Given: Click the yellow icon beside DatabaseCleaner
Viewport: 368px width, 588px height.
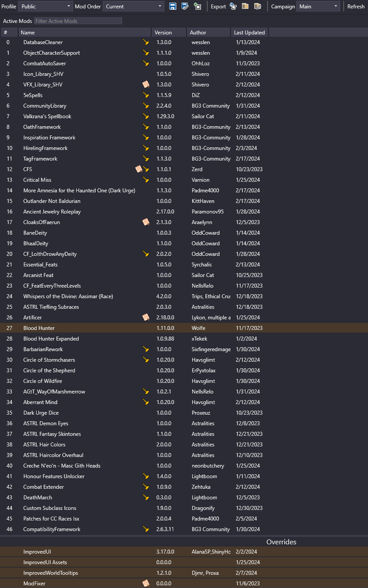Looking at the screenshot, I should 146,42.
